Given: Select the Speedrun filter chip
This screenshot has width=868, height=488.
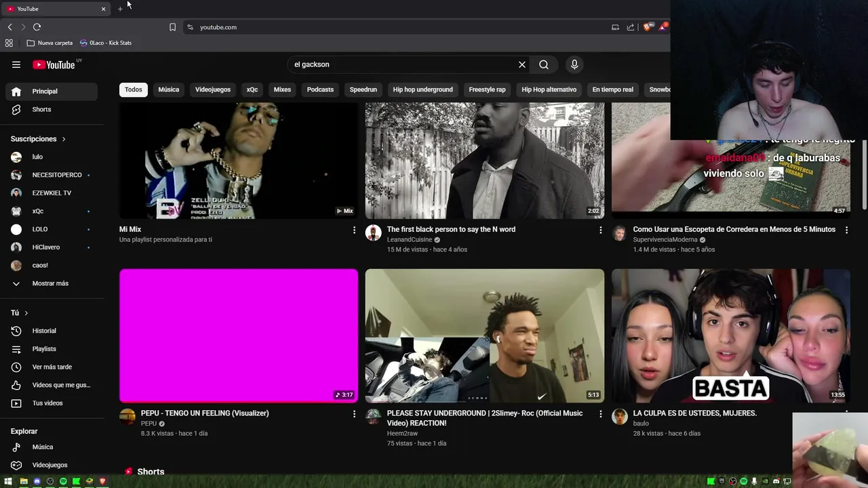Looking at the screenshot, I should coord(363,89).
